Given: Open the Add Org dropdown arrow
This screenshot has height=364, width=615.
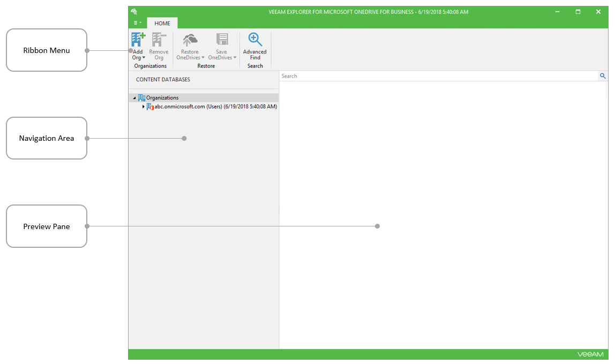Looking at the screenshot, I should [144, 58].
